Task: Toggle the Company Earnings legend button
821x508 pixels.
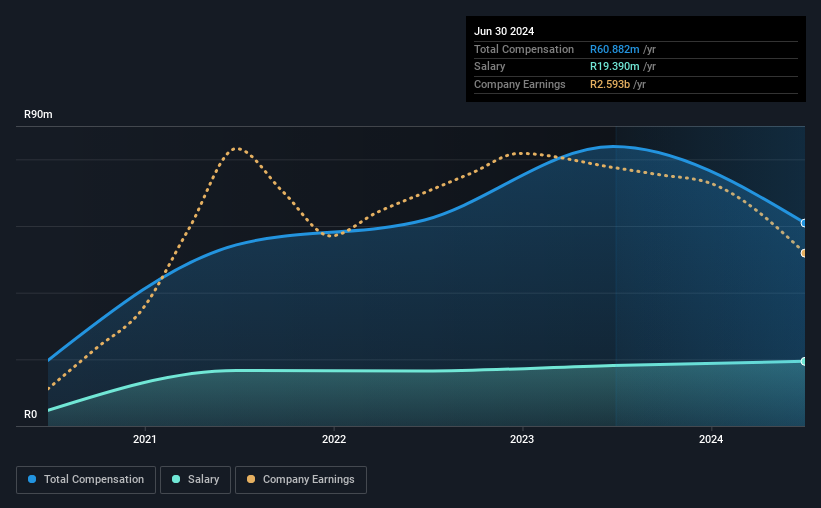Action: tap(301, 480)
